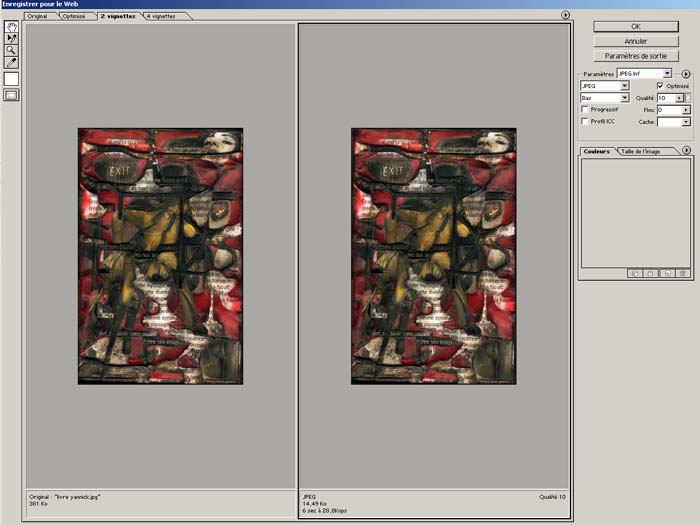Enable the Profil ICC checkbox
This screenshot has height=525, width=700.
pos(584,121)
